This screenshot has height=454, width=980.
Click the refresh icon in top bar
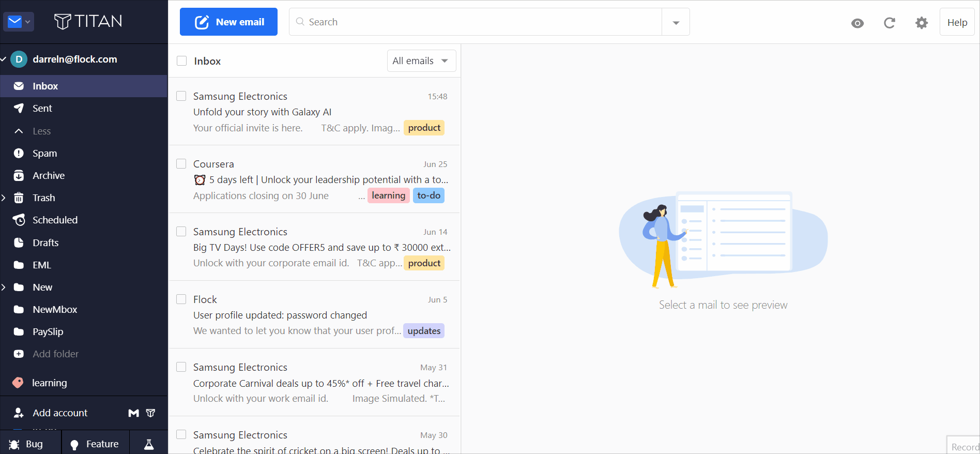[x=890, y=22]
